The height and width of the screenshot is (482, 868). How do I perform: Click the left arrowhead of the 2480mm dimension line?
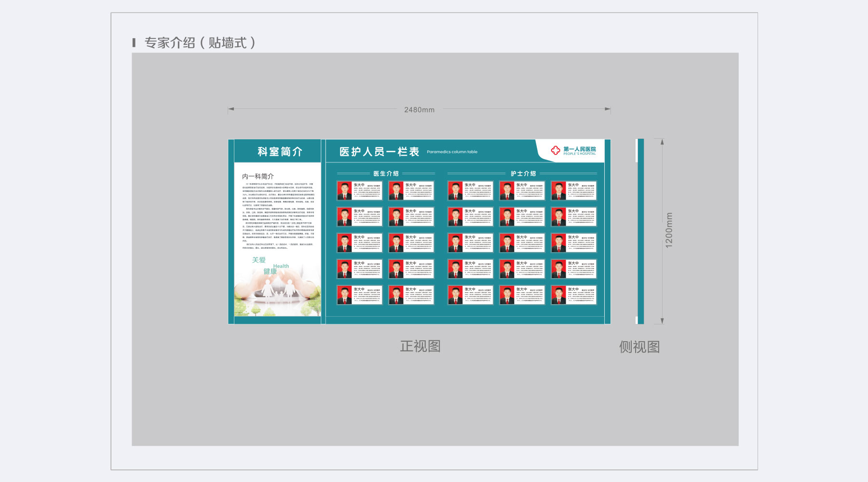coord(231,109)
